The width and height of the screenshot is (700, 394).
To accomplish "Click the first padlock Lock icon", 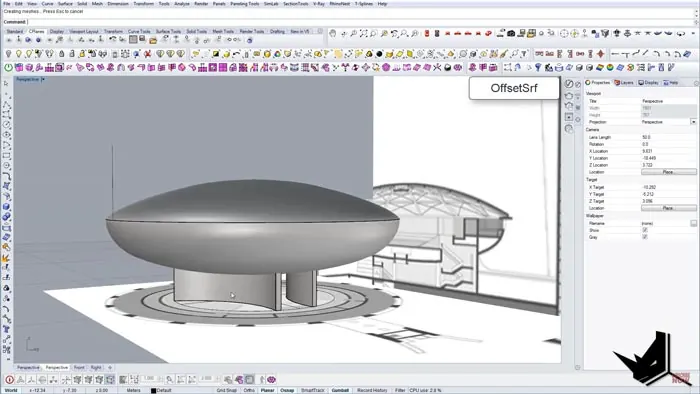I will (x=62, y=54).
